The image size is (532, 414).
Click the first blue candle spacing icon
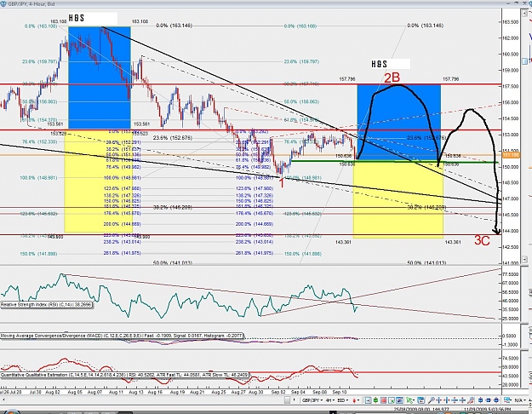480,400
